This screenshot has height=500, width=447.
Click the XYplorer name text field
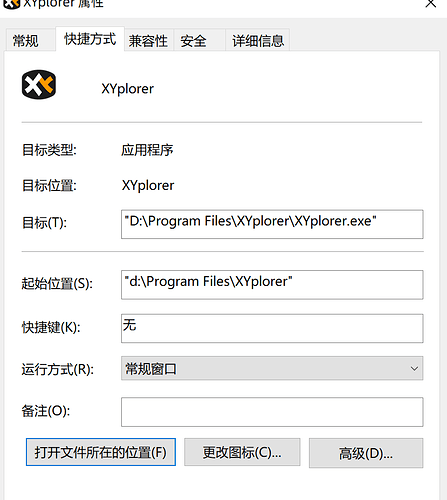[x=128, y=89]
